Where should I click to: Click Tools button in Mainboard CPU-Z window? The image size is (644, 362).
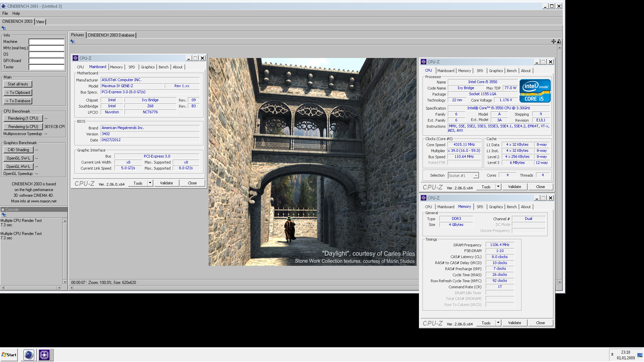tap(138, 183)
